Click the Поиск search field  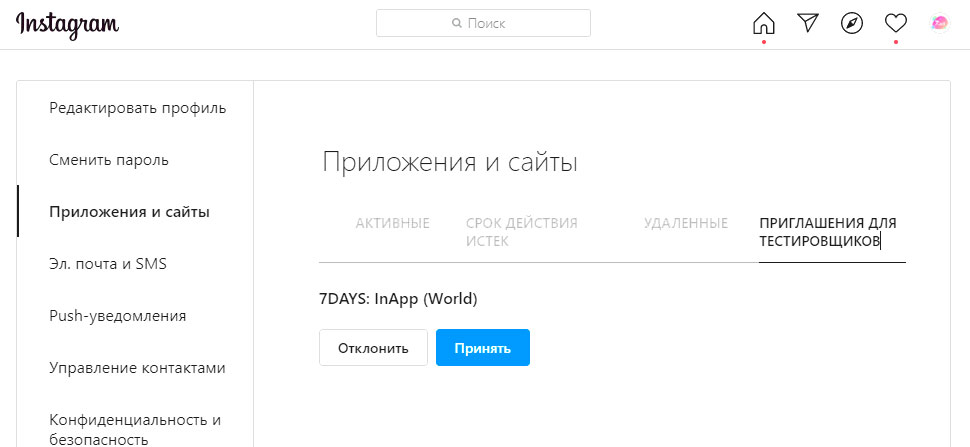483,23
